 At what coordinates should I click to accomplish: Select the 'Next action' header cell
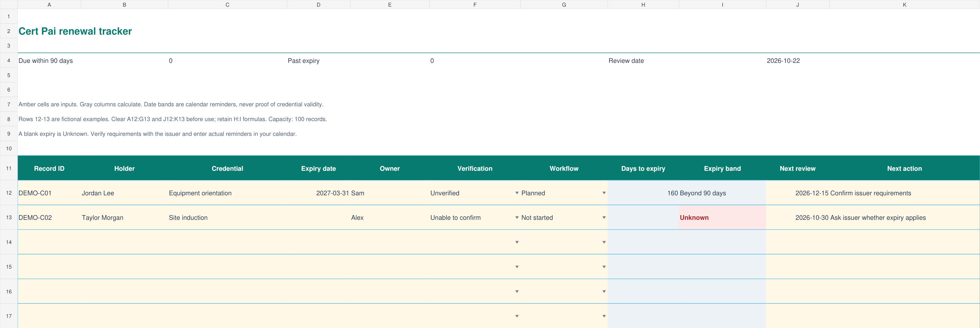pyautogui.click(x=904, y=169)
